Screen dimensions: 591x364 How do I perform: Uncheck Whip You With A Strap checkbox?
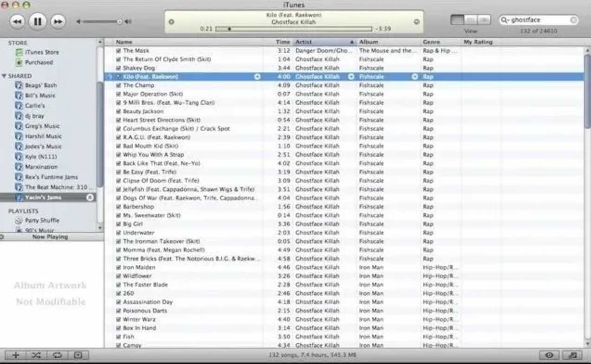point(119,155)
